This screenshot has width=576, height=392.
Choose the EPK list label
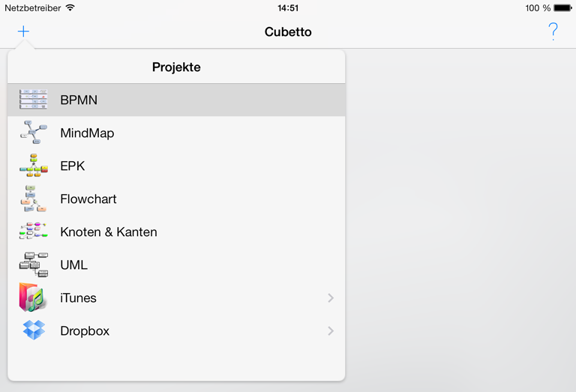72,166
